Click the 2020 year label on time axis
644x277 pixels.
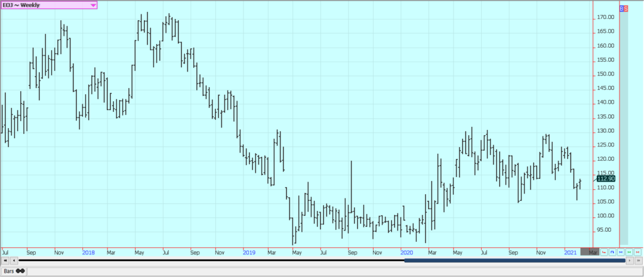[x=407, y=253]
